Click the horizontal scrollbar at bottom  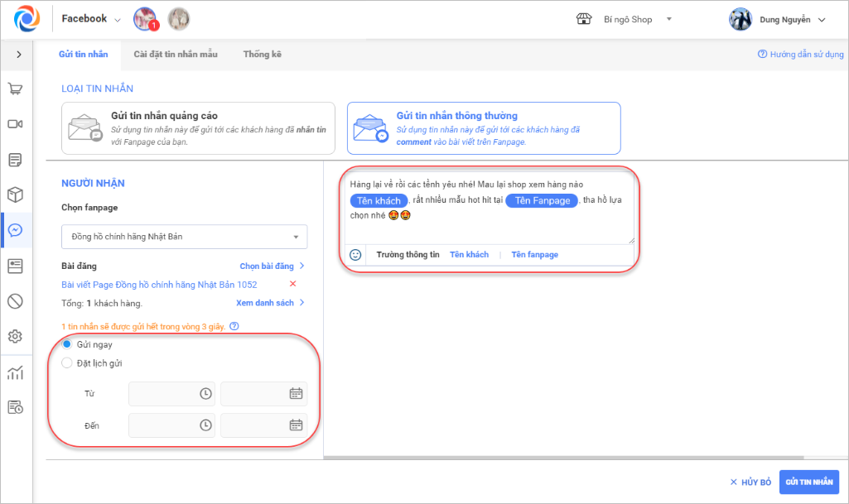(563, 458)
